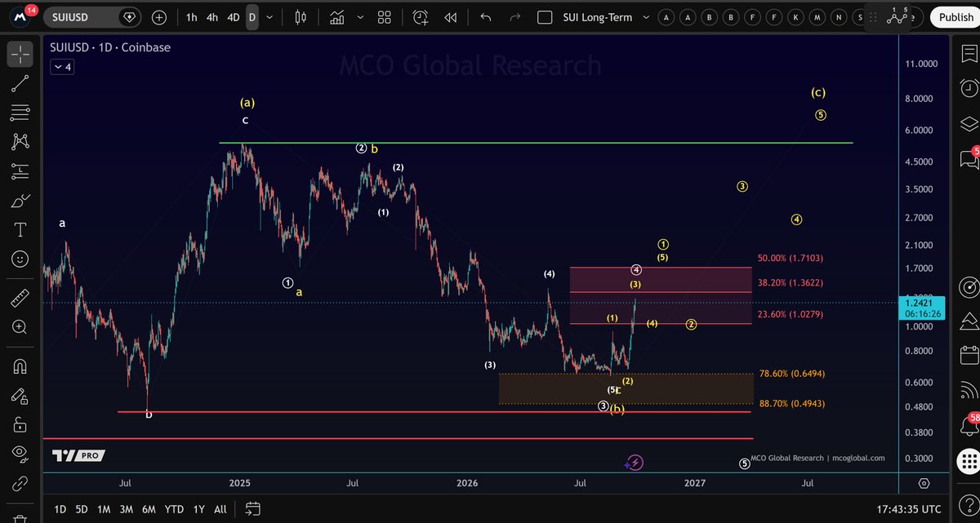Toggle lock all drawings
Image resolution: width=980 pixels, height=523 pixels.
click(20, 425)
